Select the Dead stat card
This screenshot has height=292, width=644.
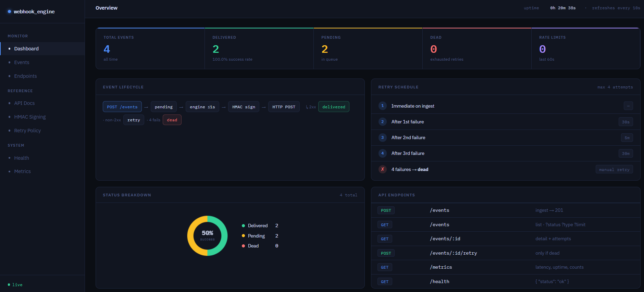pos(477,49)
